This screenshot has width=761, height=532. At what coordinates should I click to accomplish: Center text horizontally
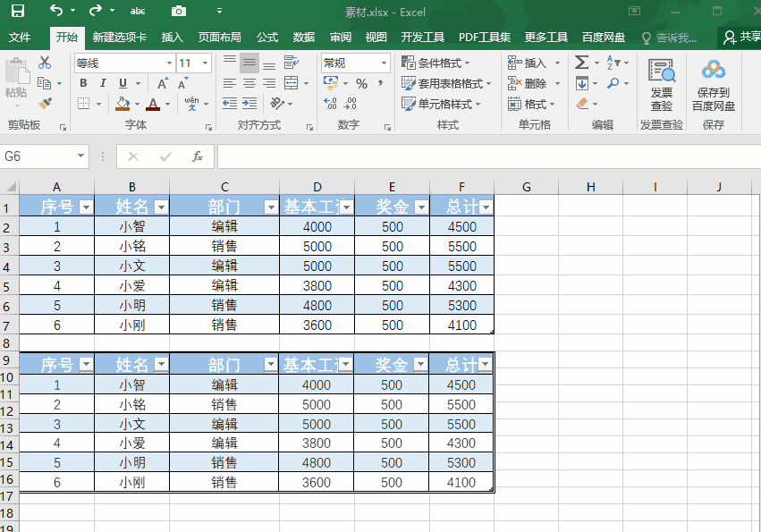(249, 83)
